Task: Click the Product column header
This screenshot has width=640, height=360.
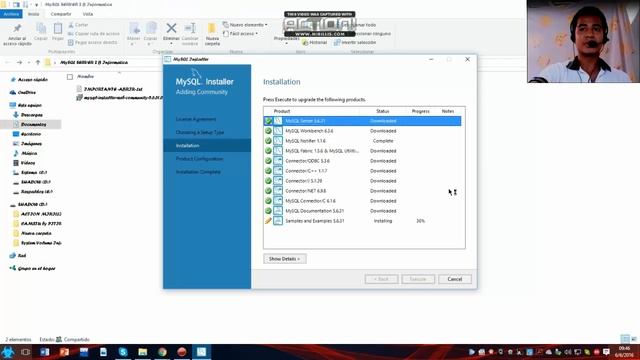Action: click(282, 111)
